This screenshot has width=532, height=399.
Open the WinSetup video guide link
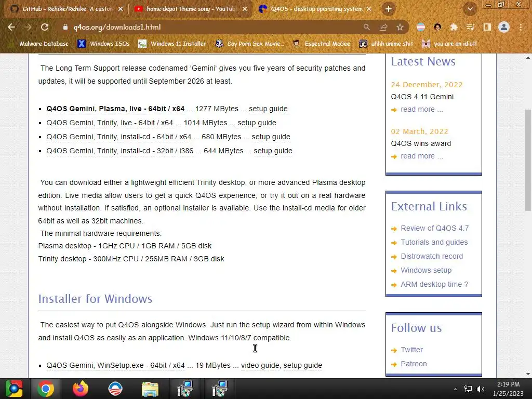click(x=260, y=365)
